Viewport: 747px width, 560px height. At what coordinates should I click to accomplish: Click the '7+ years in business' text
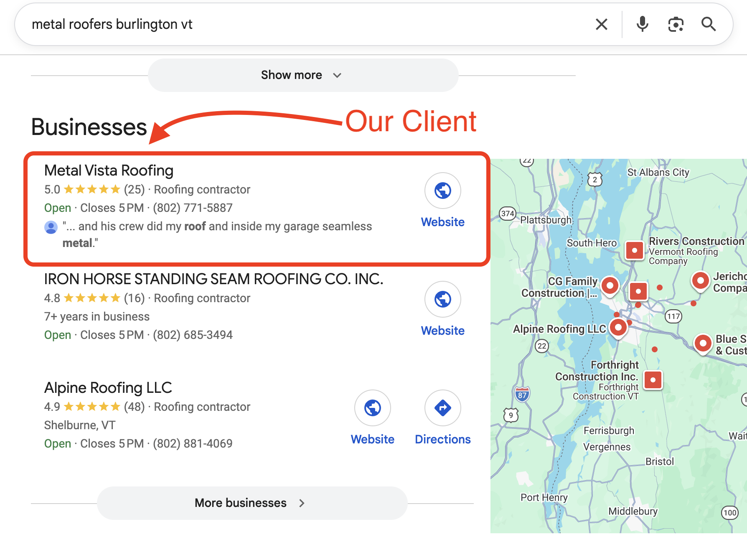click(97, 317)
